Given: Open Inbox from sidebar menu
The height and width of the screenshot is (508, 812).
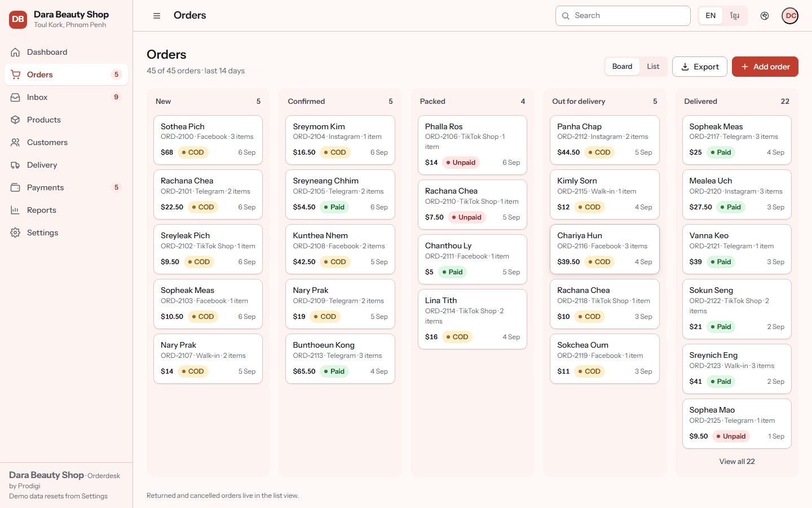Looking at the screenshot, I should tap(66, 97).
